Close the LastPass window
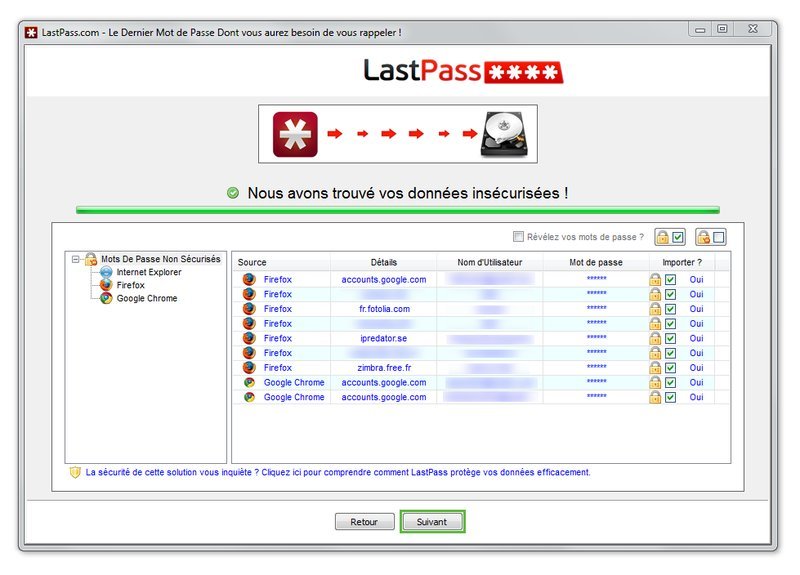 click(753, 29)
